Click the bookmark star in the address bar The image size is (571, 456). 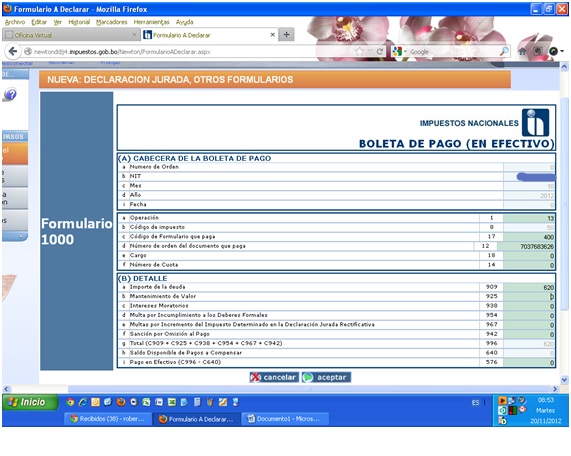(359, 51)
